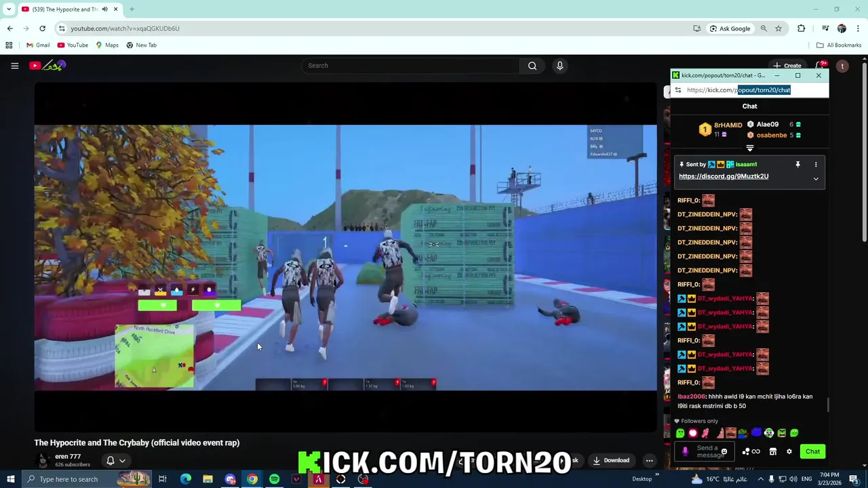Open the Windows Start menu
Screen dimensions: 868x488
pos(10,479)
